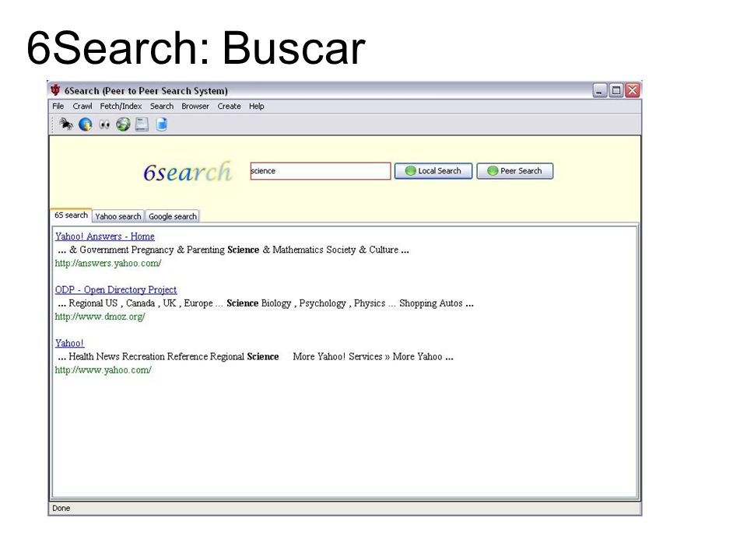Click the 6search logo

(188, 172)
